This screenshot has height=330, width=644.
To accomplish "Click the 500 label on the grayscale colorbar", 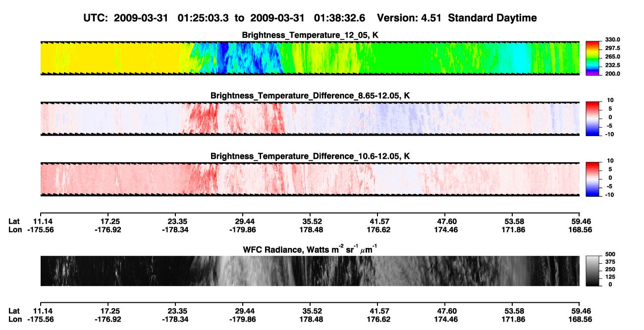I will [610, 255].
